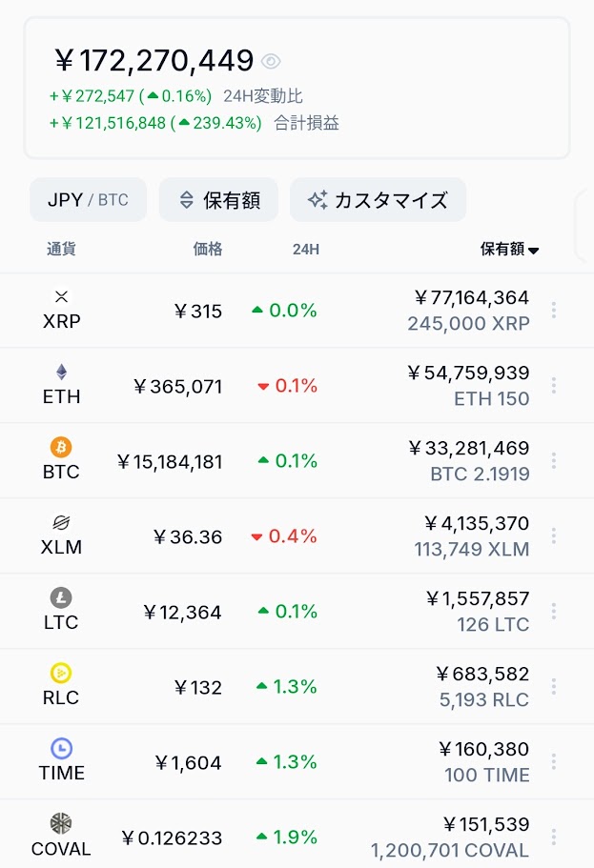Viewport: 594px width, 868px height.
Task: Click the total balance ¥172,270,449
Action: [154, 60]
